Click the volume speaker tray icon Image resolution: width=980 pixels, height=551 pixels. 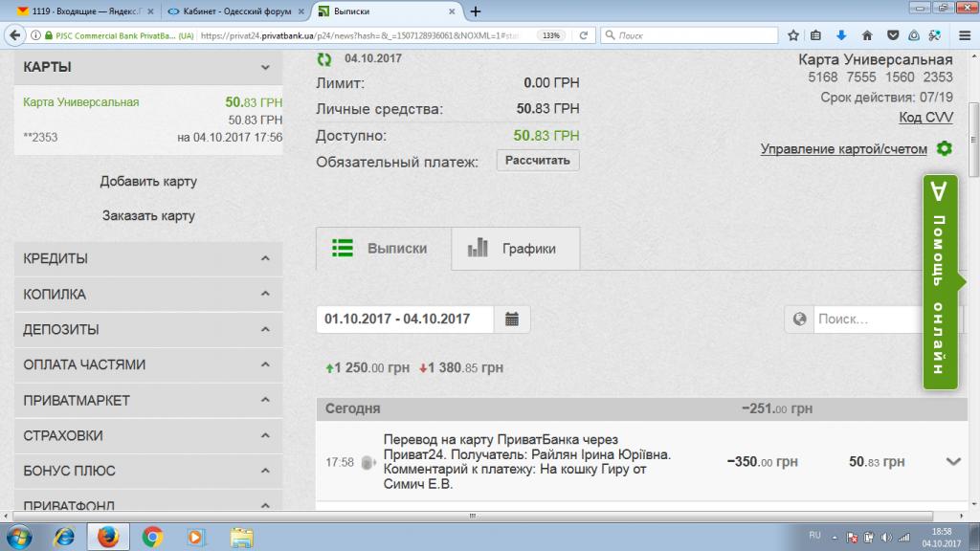click(886, 538)
